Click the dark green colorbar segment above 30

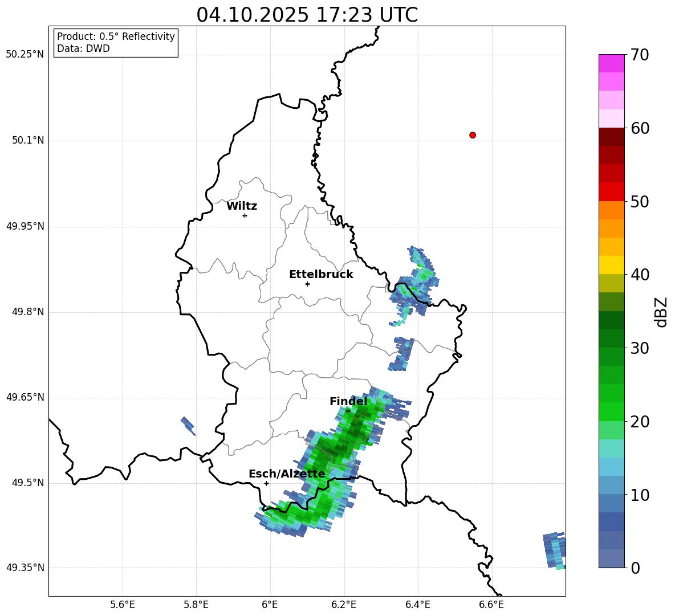point(611,338)
